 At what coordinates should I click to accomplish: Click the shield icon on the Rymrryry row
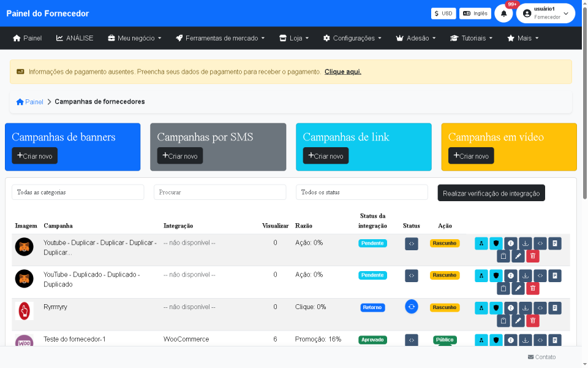(x=496, y=307)
